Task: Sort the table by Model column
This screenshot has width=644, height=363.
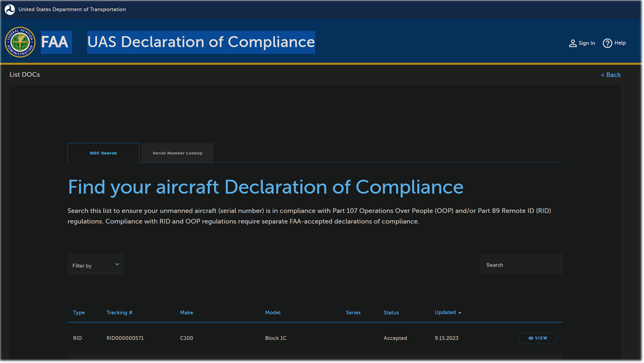Action: 273,312
